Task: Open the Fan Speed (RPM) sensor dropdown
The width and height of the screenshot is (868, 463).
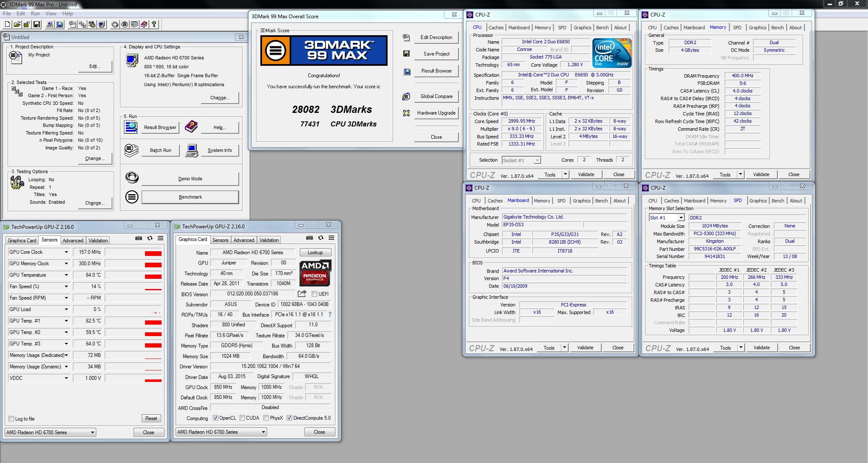Action: coord(66,298)
